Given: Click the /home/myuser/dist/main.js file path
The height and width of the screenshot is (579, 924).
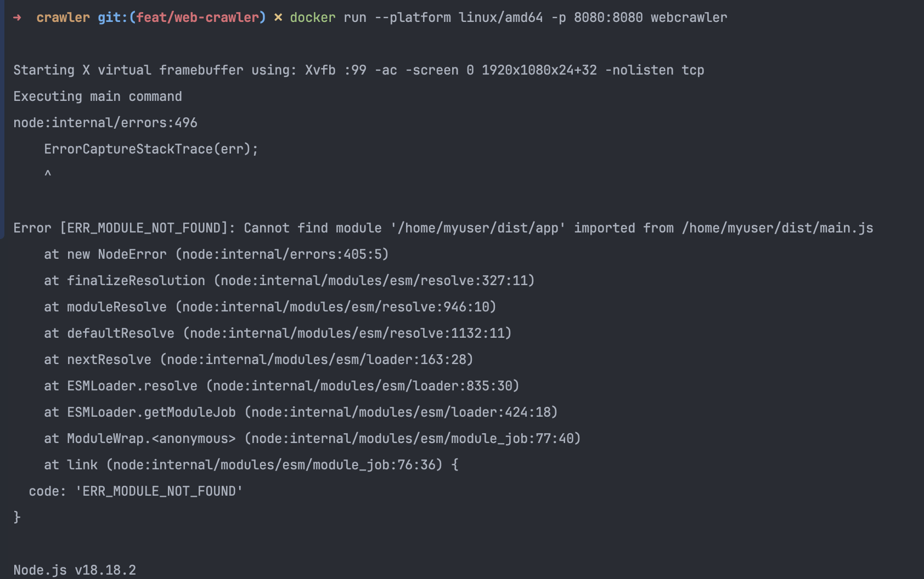Looking at the screenshot, I should point(777,228).
